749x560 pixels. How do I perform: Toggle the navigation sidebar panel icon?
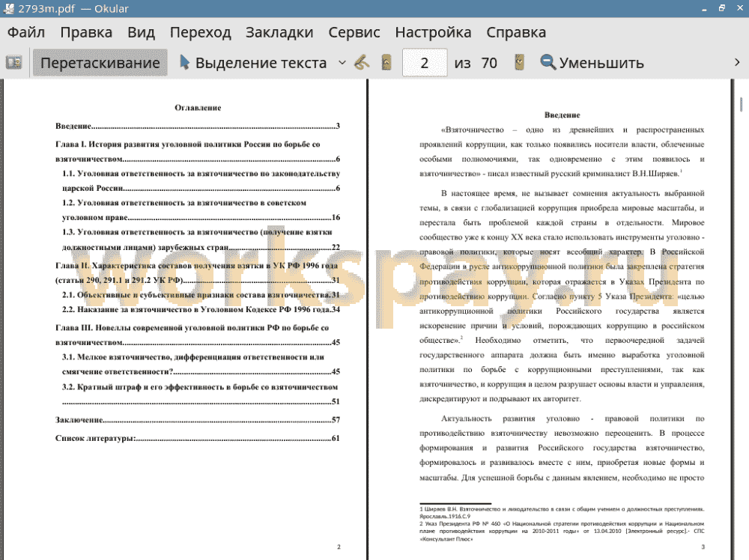pos(13,63)
